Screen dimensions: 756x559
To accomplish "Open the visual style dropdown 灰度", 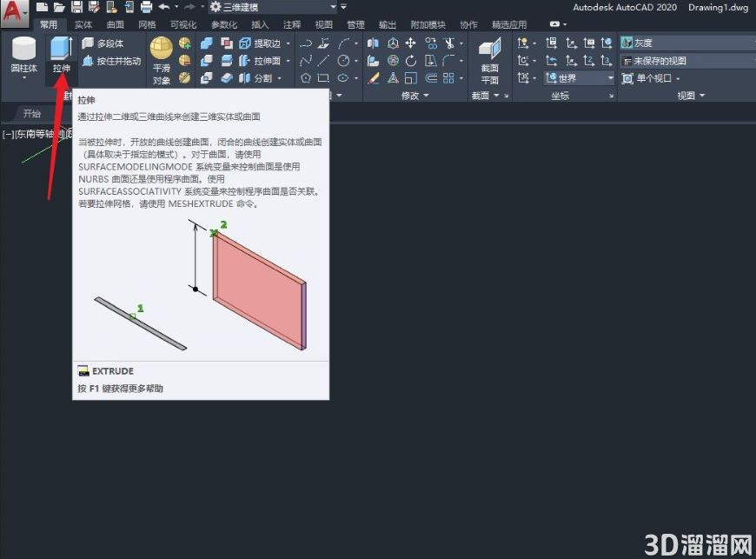I will coord(687,43).
